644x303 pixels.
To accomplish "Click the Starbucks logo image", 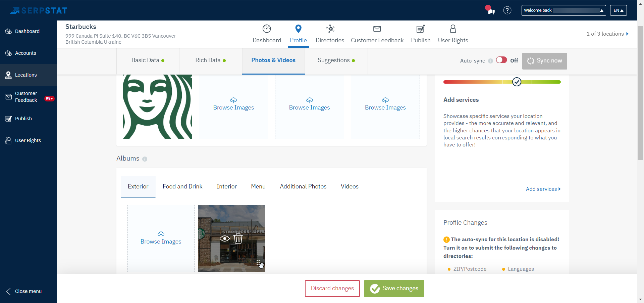I will [x=158, y=106].
